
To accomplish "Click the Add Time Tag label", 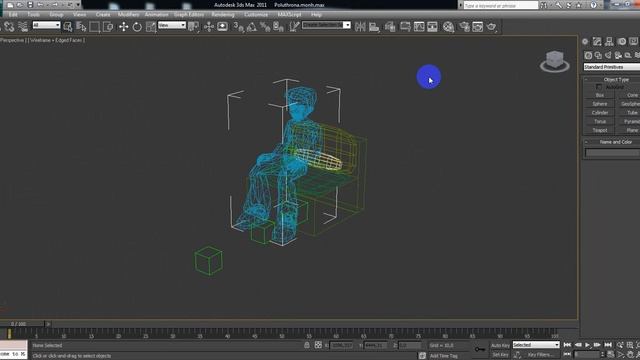I will click(444, 356).
